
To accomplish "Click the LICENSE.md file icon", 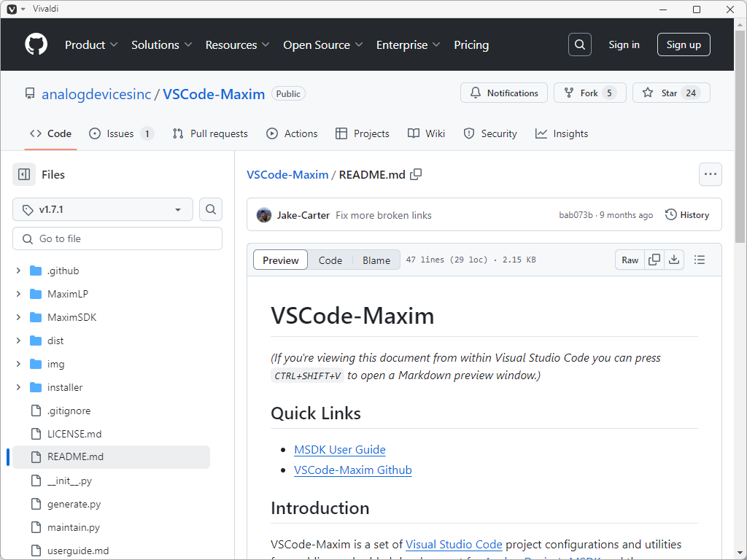I will [36, 434].
